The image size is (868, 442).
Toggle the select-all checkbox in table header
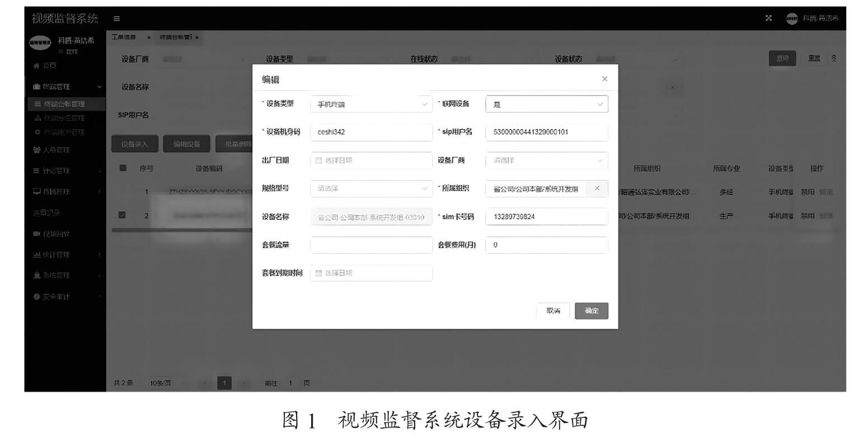[x=123, y=168]
